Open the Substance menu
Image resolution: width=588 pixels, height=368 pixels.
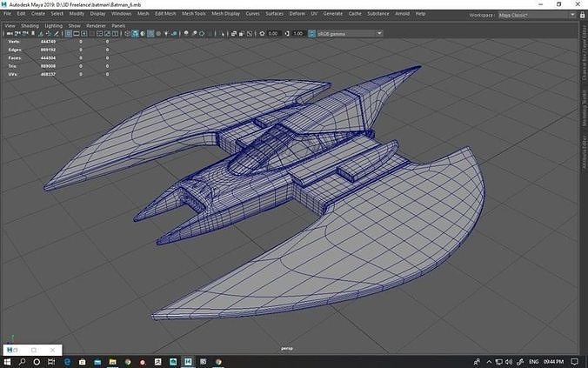[378, 14]
